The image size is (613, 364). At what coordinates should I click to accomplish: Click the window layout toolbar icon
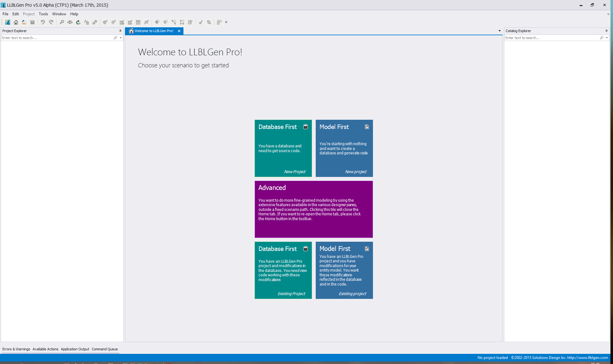point(219,22)
